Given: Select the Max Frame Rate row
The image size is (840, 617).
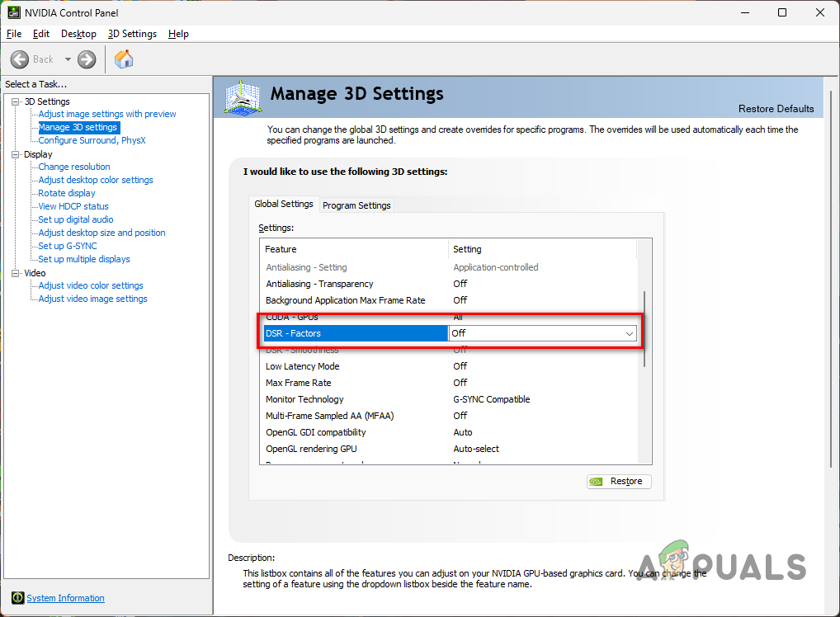Looking at the screenshot, I should tap(450, 383).
